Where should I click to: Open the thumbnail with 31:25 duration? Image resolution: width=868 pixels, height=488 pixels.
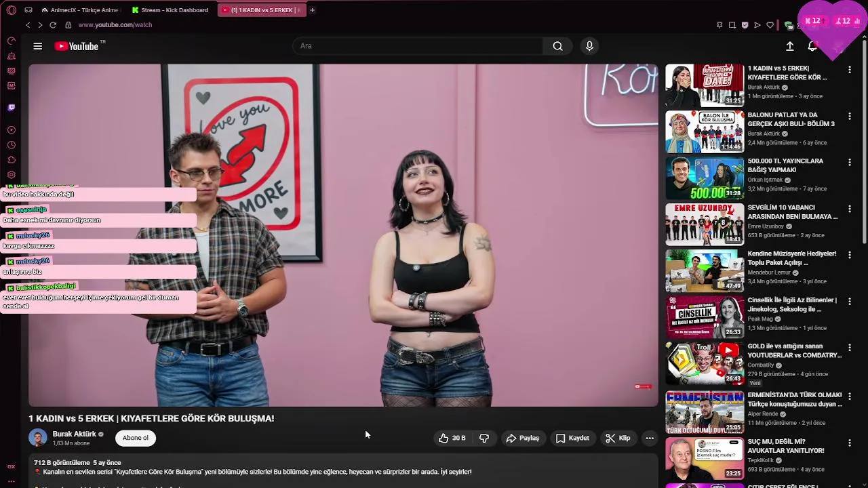click(x=705, y=85)
